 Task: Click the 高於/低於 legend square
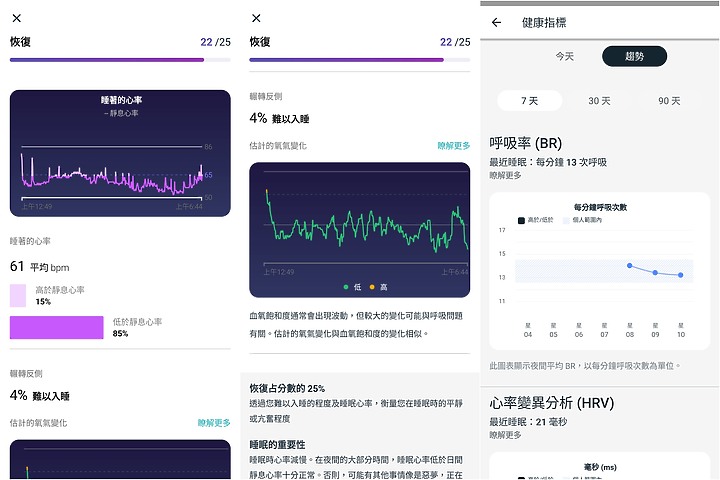click(521, 220)
